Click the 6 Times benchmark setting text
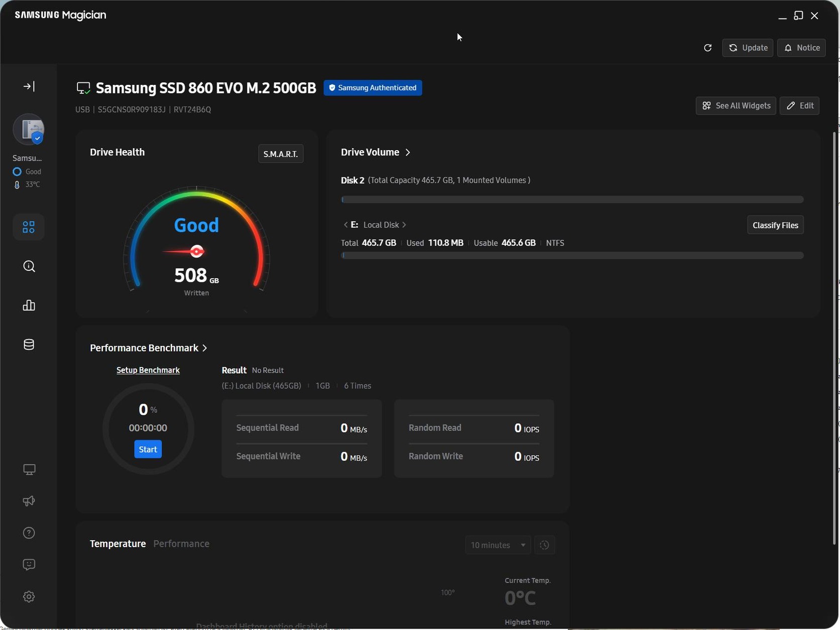The height and width of the screenshot is (630, 840). pyautogui.click(x=357, y=386)
